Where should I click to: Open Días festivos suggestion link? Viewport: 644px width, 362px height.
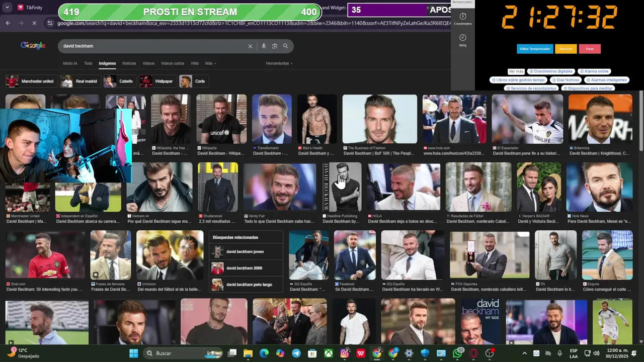pyautogui.click(x=566, y=80)
